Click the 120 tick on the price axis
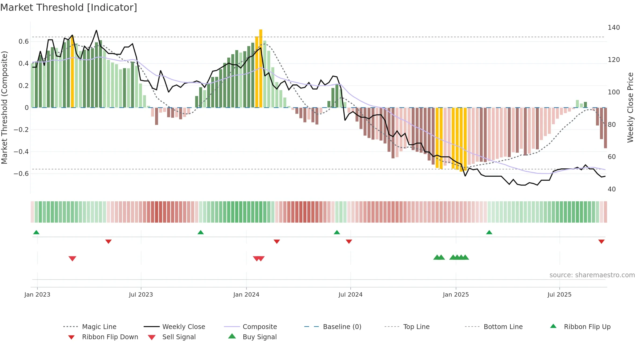The width and height of the screenshot is (644, 362). pos(614,60)
